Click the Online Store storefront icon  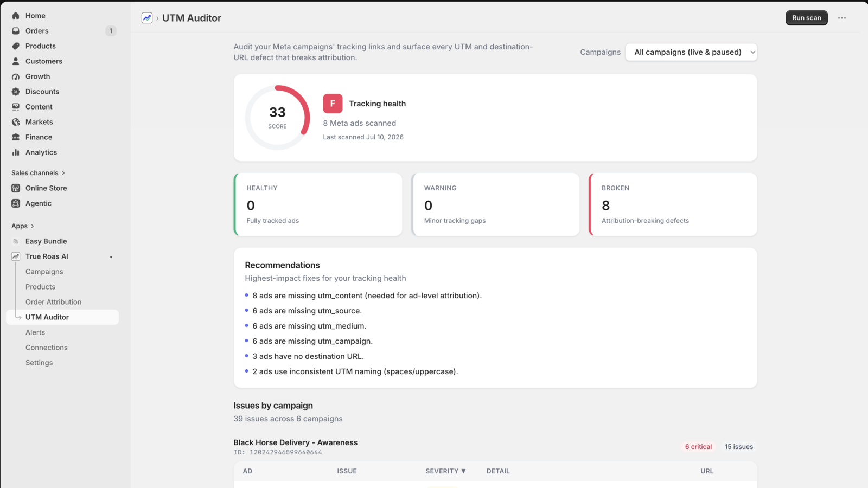(16, 188)
